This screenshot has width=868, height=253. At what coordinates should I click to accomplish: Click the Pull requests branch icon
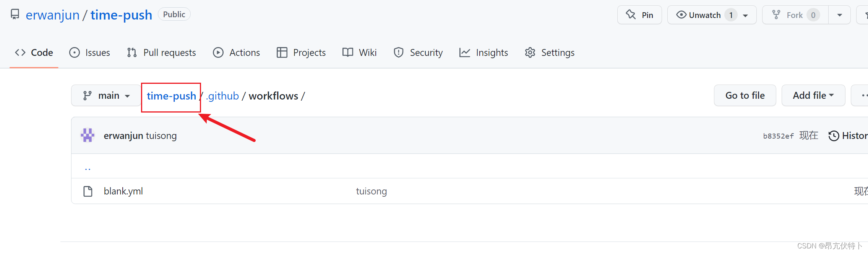(x=132, y=52)
